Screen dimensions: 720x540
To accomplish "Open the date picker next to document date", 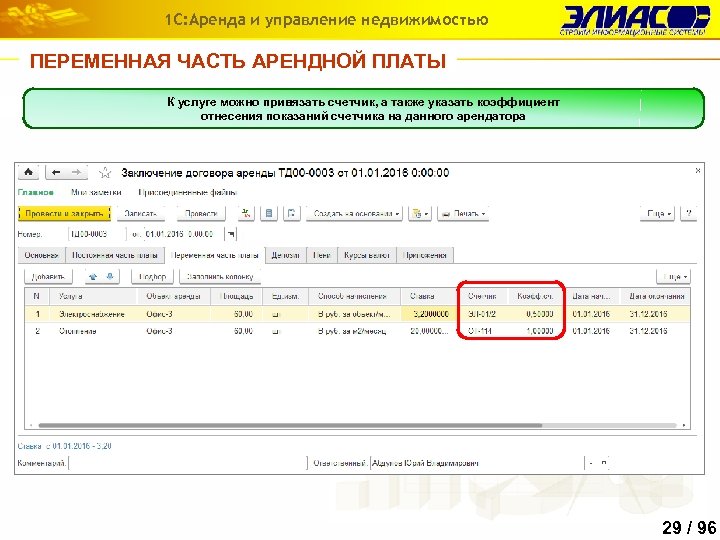I will (231, 234).
